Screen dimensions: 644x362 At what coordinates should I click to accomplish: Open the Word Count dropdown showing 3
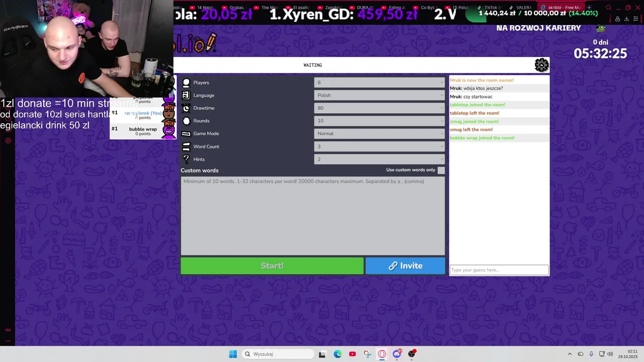pyautogui.click(x=379, y=146)
